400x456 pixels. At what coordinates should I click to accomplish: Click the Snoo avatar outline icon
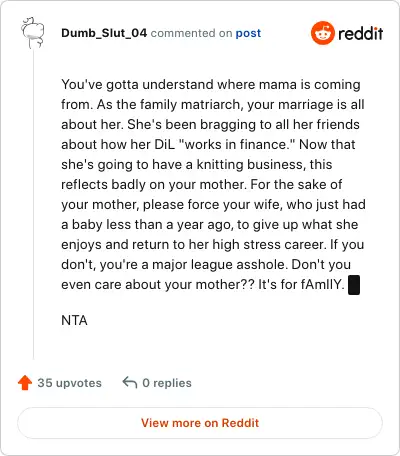[x=33, y=33]
